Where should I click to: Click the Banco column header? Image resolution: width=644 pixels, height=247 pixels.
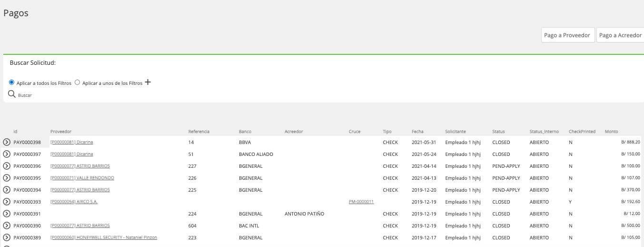click(245, 132)
